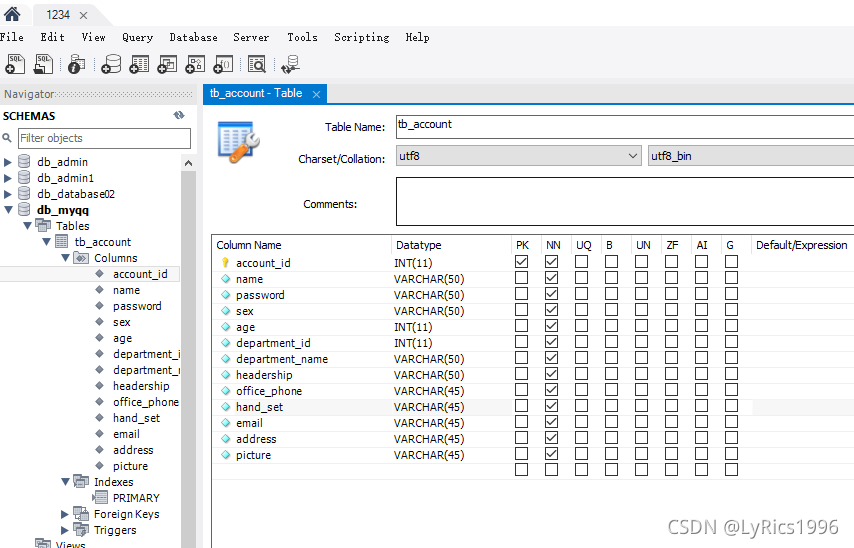Screen dimensions: 854x548
Task: Create a new schema icon
Action: pos(111,64)
